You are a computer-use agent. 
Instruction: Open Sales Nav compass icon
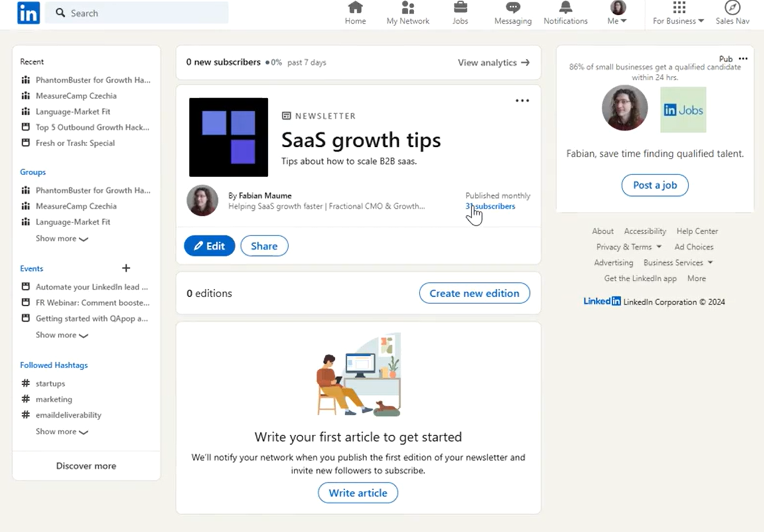(732, 7)
